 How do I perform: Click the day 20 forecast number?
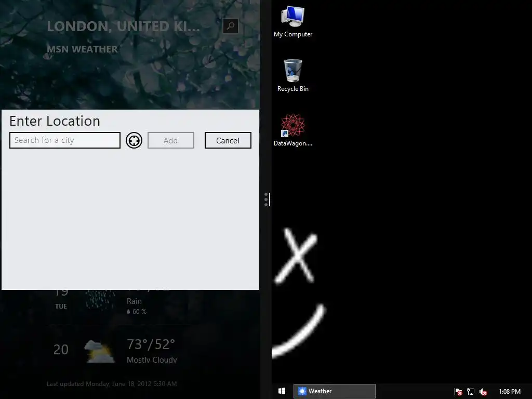pos(61,350)
